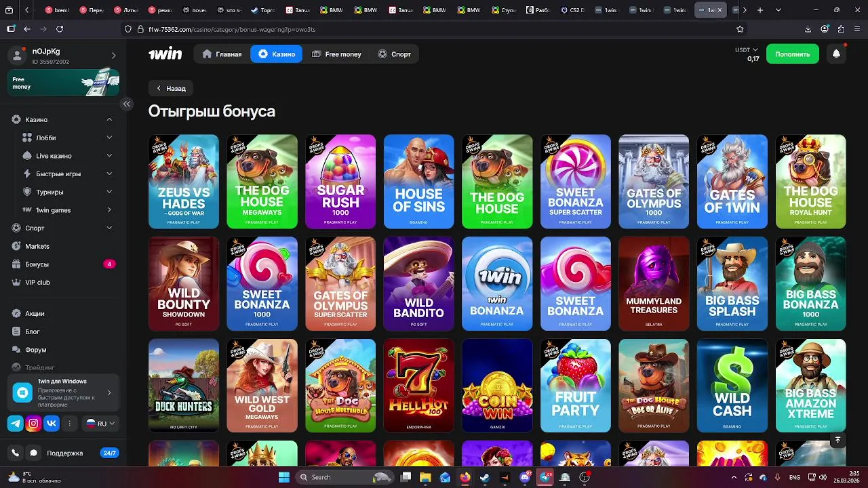Open Wild Bounty Showdown game
The height and width of the screenshot is (488, 868).
(184, 283)
